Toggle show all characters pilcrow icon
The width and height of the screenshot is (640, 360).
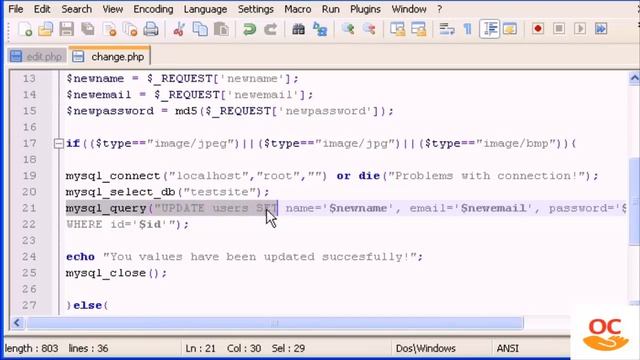(468, 29)
